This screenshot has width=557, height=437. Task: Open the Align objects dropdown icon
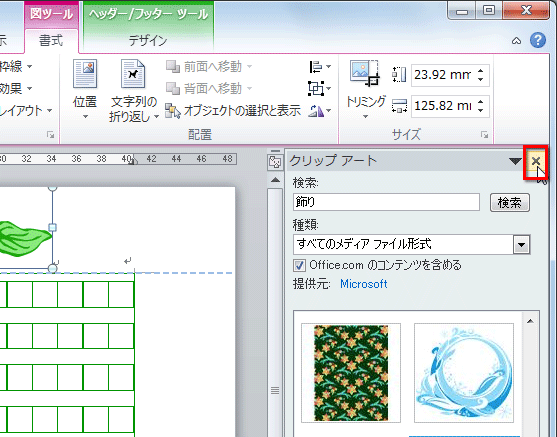tap(320, 66)
